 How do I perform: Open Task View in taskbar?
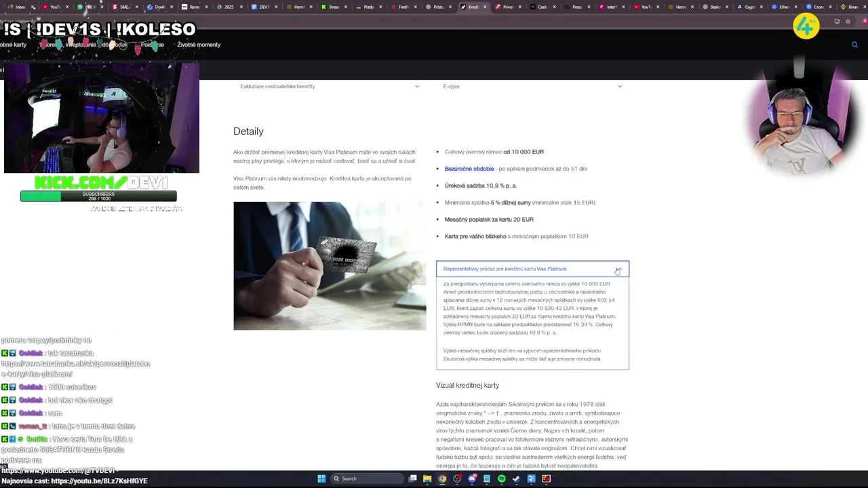412,479
